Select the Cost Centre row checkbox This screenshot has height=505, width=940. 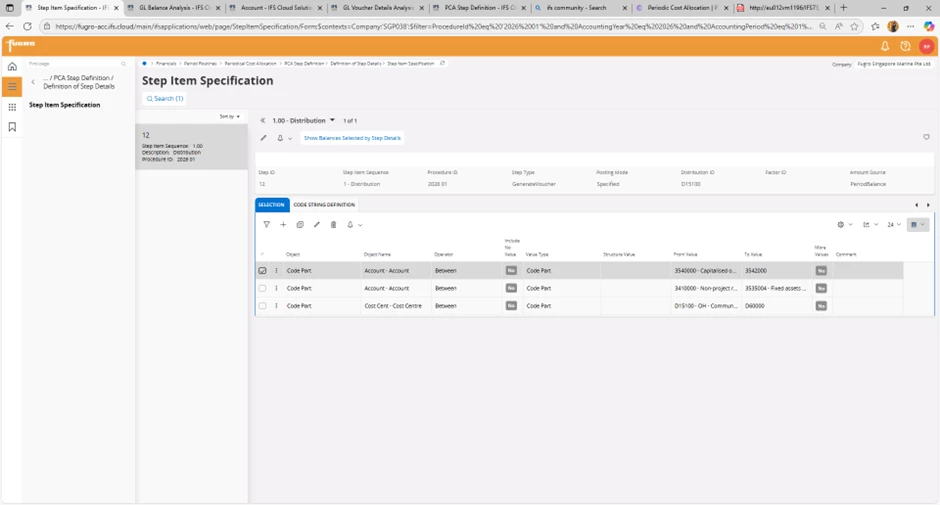(263, 306)
